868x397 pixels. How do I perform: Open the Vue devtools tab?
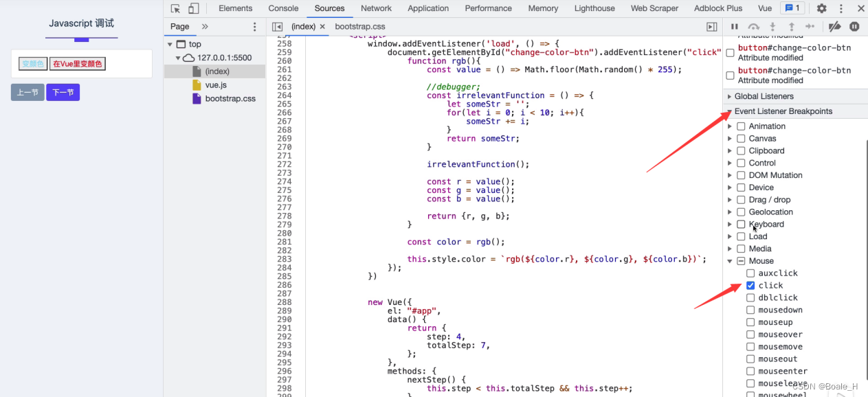(765, 8)
